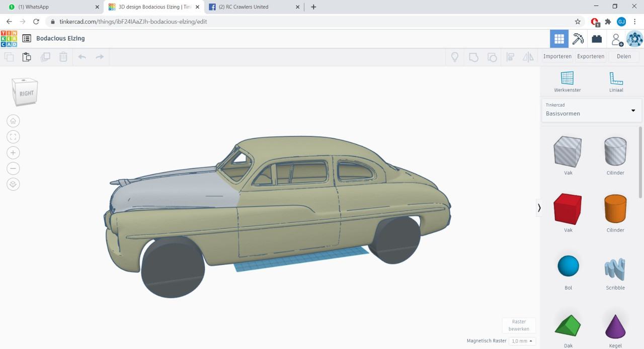Image resolution: width=644 pixels, height=349 pixels.
Task: Click the Duplicate and repeat icon
Action: (x=45, y=57)
